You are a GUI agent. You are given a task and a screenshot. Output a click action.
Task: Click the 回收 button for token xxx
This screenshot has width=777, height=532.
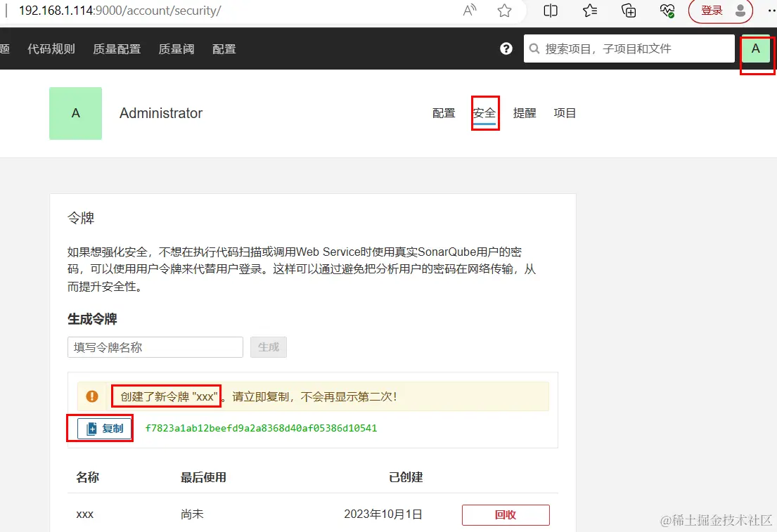click(506, 514)
